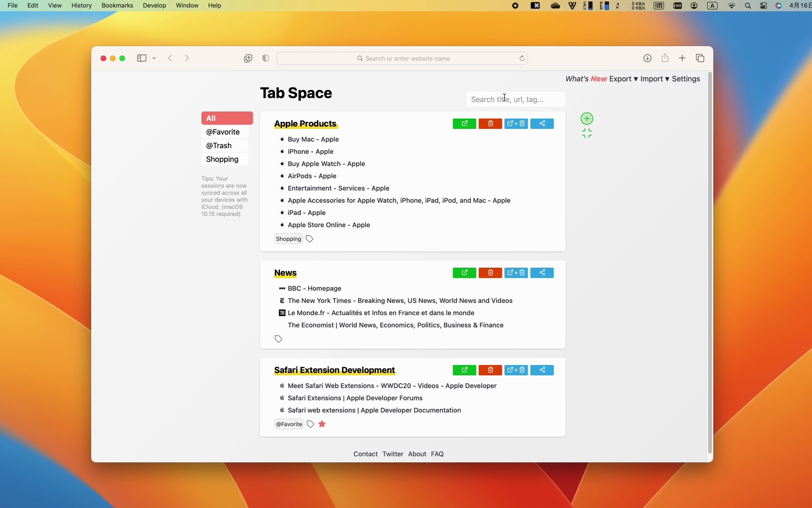Collapse all sessions with shrink icon
The width and height of the screenshot is (812, 508).
click(x=587, y=134)
